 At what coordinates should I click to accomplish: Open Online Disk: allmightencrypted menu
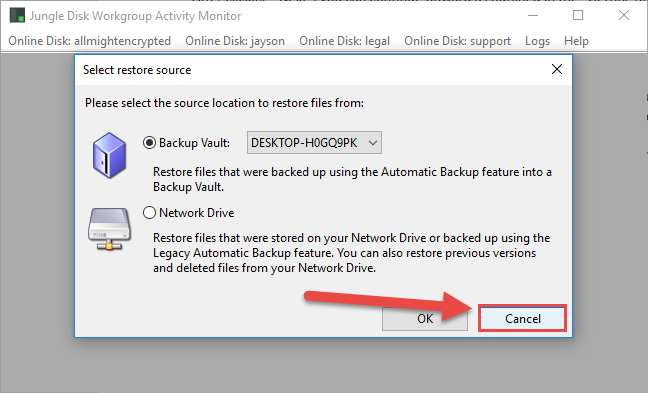click(x=90, y=41)
